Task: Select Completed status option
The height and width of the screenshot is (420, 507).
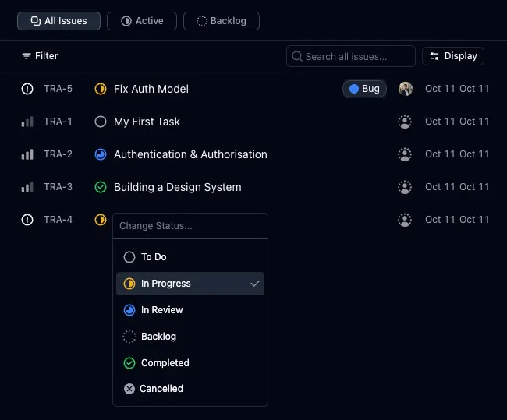Action: 190,363
